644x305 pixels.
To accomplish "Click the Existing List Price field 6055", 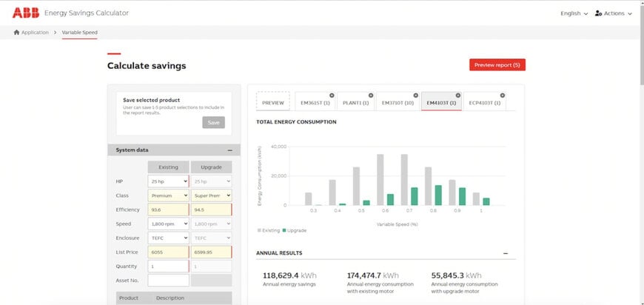I will point(168,252).
